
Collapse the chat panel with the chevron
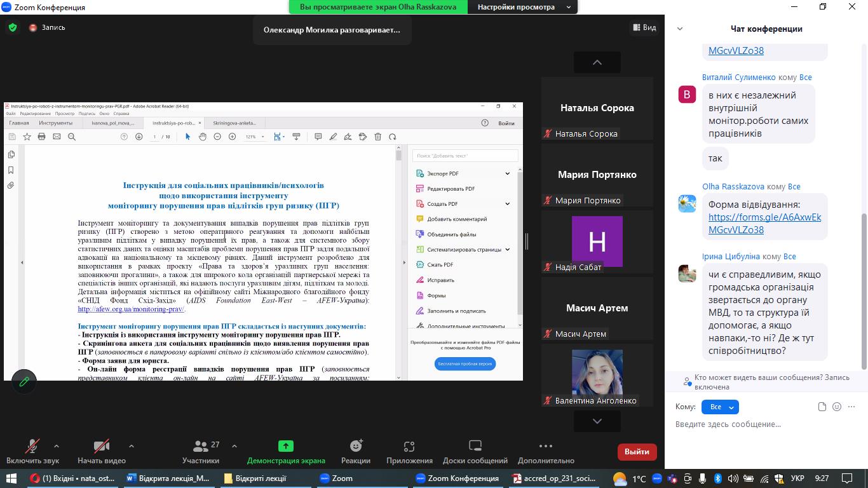click(x=680, y=29)
